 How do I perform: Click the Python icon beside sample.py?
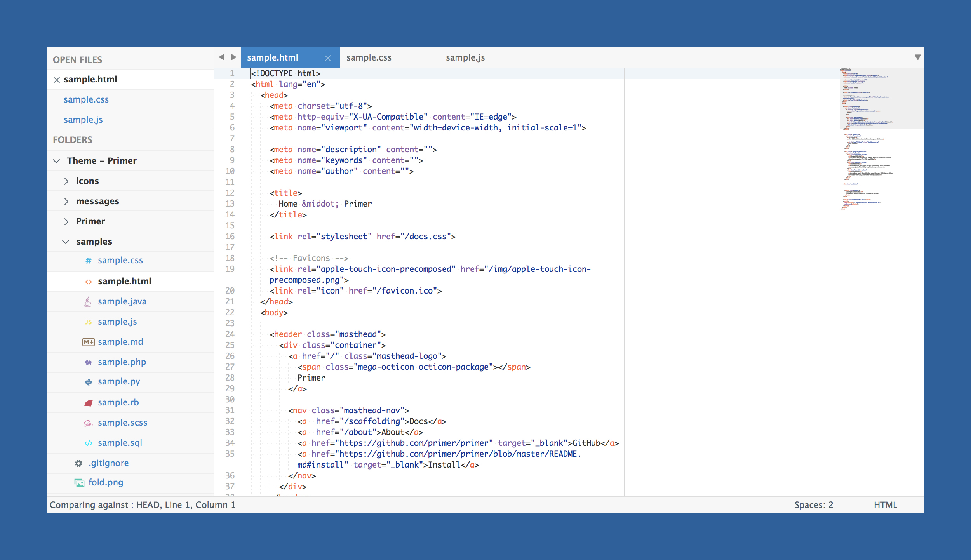pos(88,382)
